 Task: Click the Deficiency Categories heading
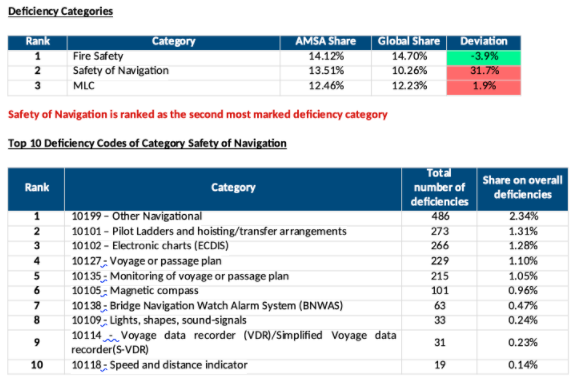pyautogui.click(x=60, y=11)
